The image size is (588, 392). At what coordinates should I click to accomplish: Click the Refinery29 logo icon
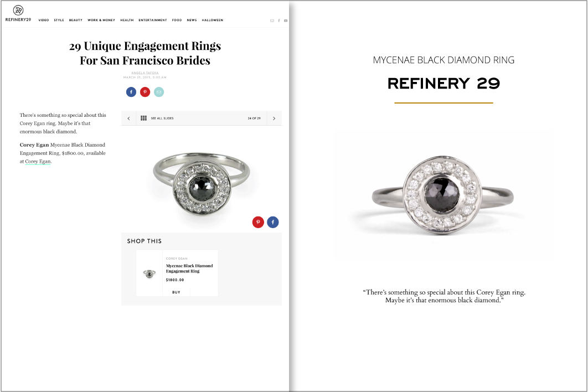pyautogui.click(x=17, y=10)
